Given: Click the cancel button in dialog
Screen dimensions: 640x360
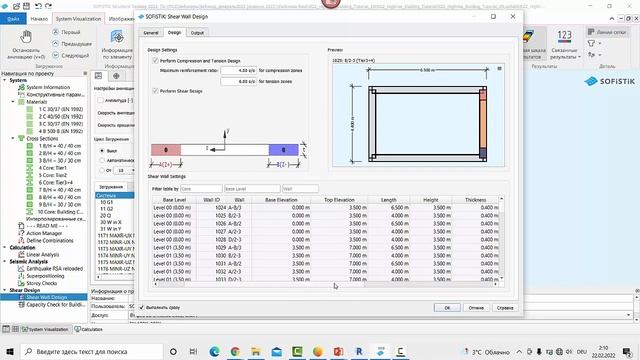Looking at the screenshot, I should (476, 308).
